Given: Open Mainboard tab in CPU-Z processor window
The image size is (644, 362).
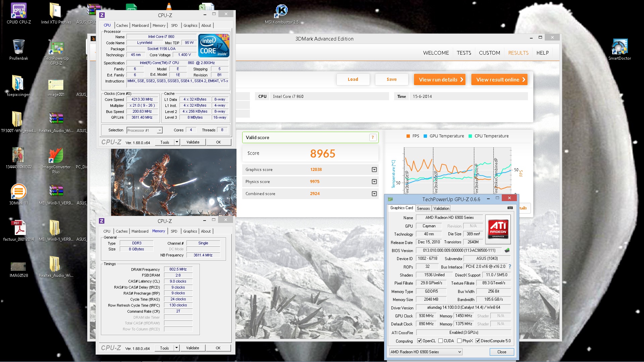Looking at the screenshot, I should 140,25.
